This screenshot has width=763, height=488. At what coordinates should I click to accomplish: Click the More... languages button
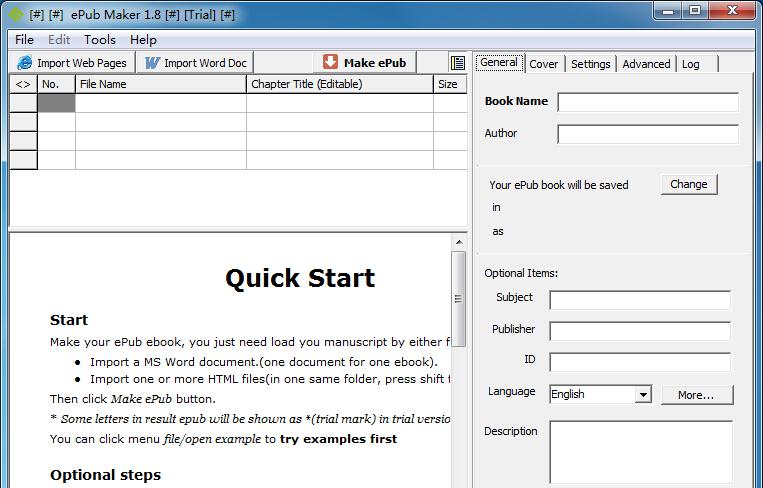(x=696, y=395)
